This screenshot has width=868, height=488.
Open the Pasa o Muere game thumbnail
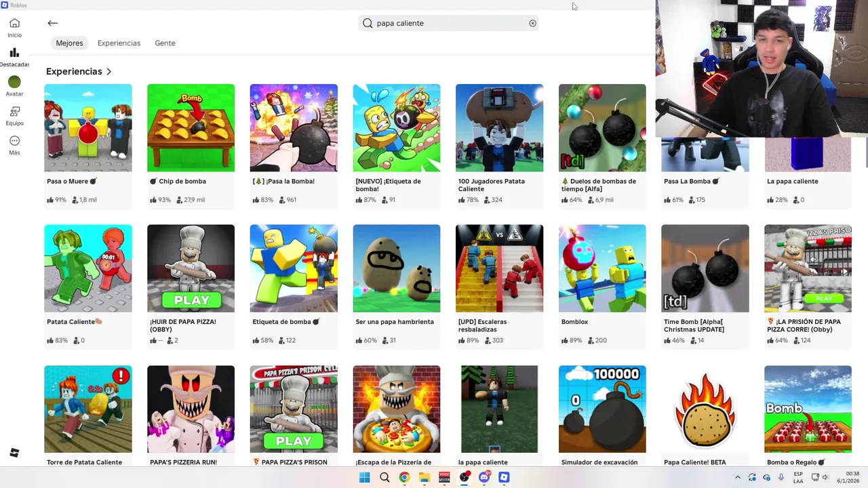(x=88, y=127)
